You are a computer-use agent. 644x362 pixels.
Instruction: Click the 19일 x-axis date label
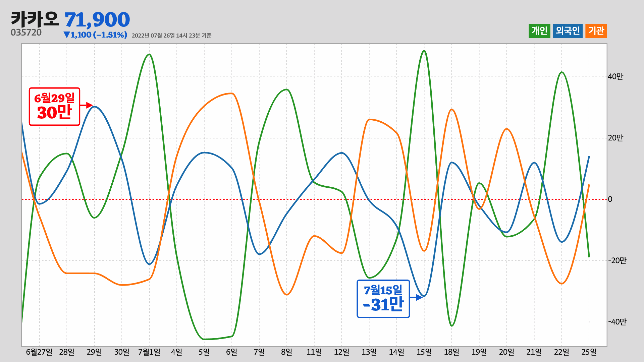point(479,352)
